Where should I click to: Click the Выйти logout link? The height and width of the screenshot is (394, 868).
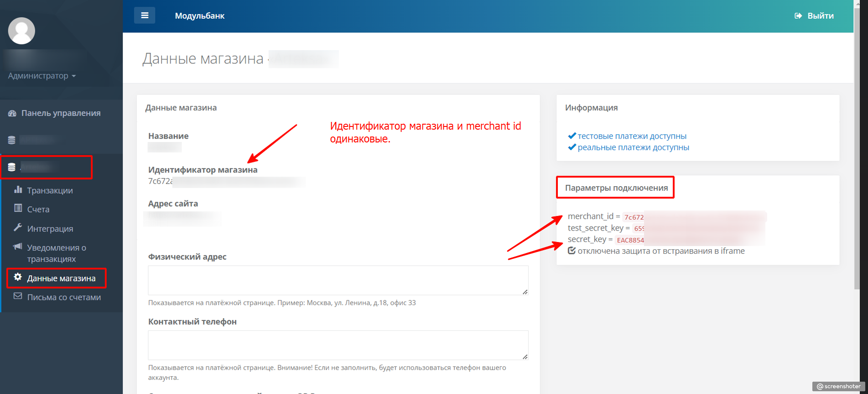(x=814, y=16)
